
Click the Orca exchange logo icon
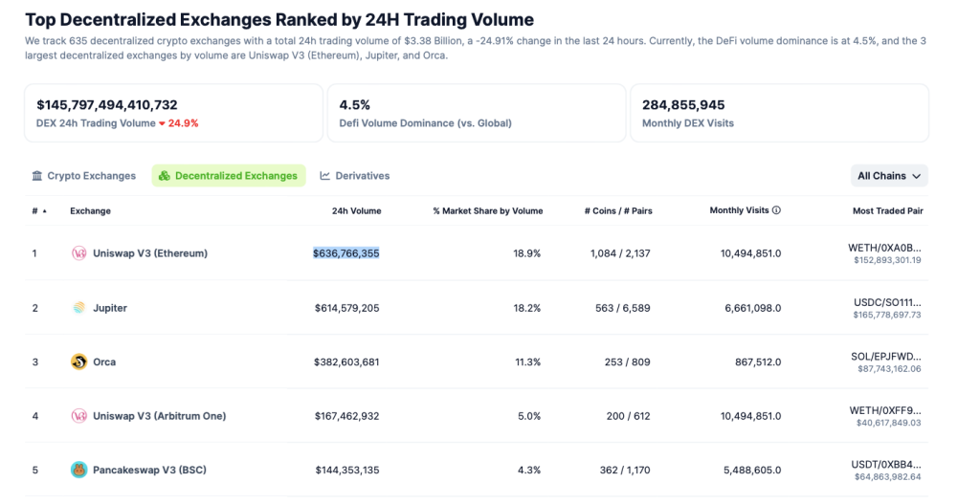[78, 362]
